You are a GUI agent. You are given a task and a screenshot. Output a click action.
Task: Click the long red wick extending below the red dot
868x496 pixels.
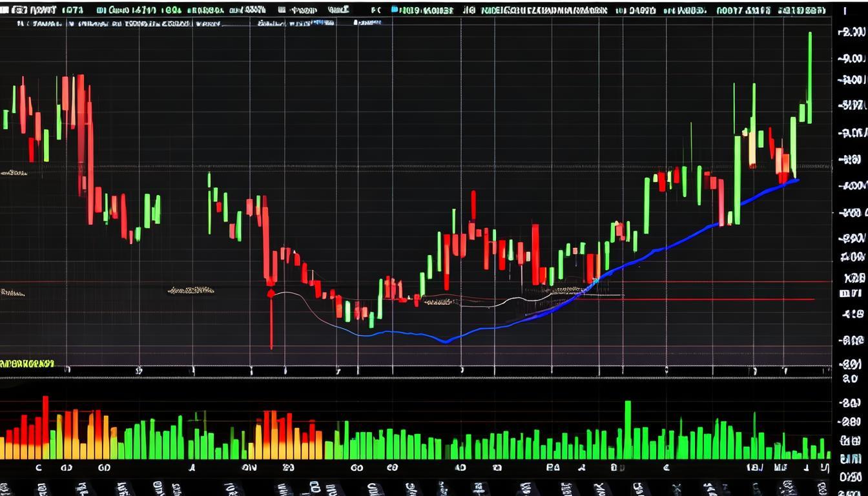pyautogui.click(x=271, y=323)
